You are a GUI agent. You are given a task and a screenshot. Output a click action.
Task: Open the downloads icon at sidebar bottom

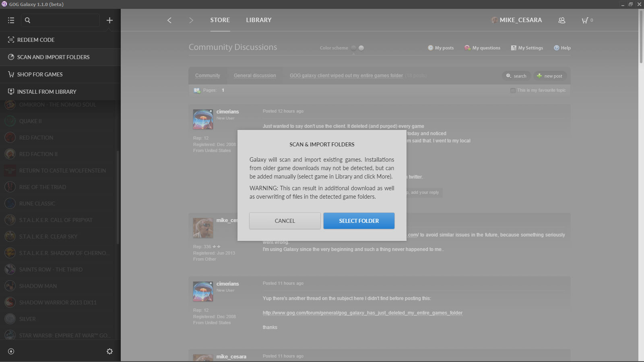point(11,352)
